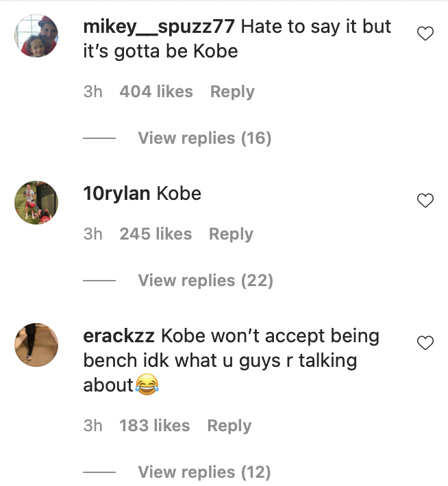This screenshot has width=448, height=486.
Task: Reply to mikey__spuzz77's comment
Action: pos(232,92)
